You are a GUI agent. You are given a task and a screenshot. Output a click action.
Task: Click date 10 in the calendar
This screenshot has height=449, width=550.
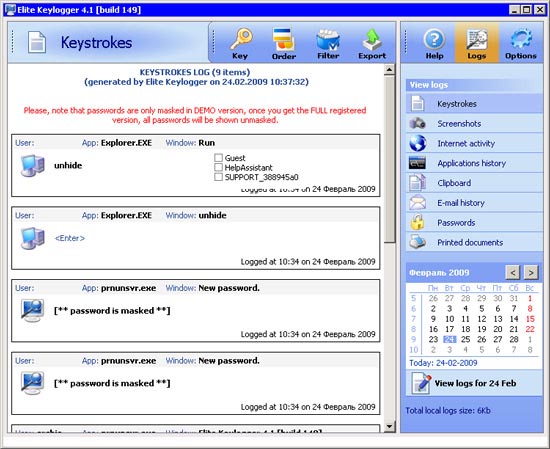449,319
